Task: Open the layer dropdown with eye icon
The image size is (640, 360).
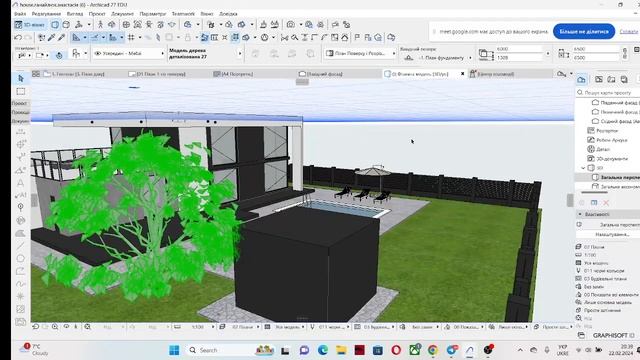Action: point(129,53)
